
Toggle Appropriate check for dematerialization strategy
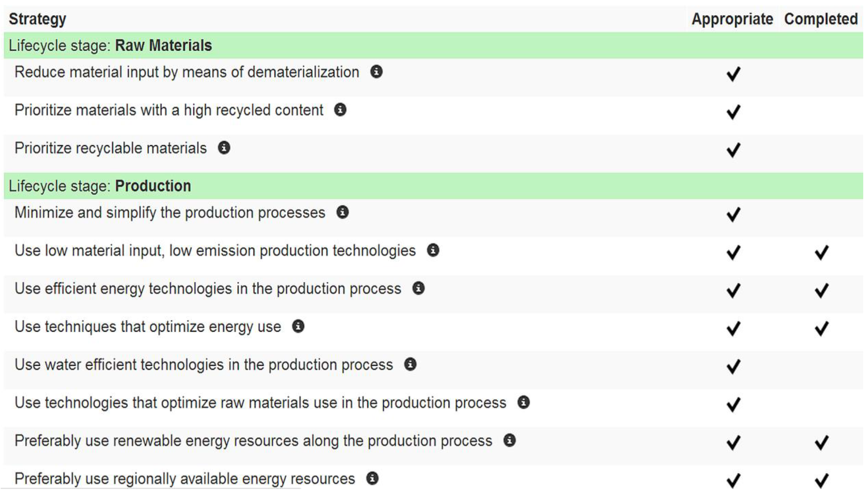(733, 74)
